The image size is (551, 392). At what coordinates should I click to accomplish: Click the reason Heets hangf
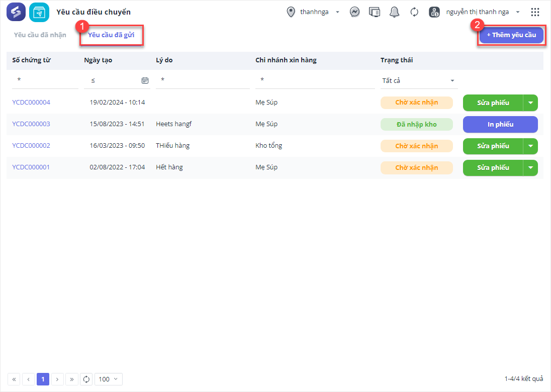tap(174, 124)
